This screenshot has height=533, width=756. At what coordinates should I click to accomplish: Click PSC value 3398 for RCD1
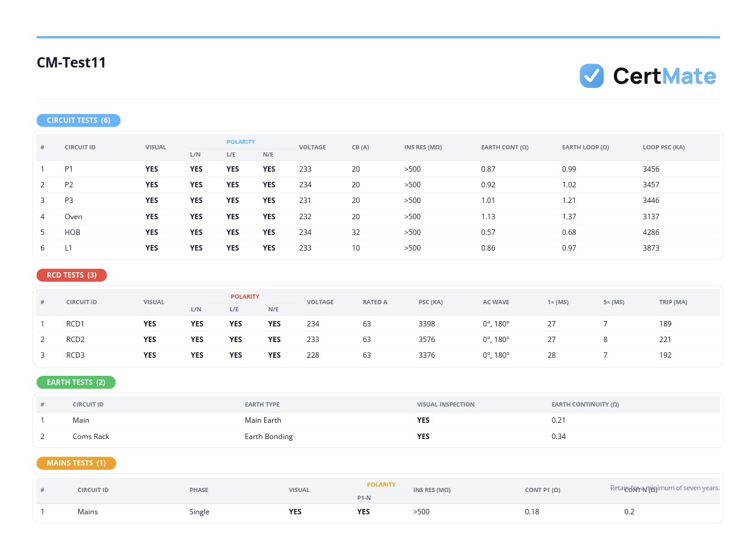coord(427,324)
